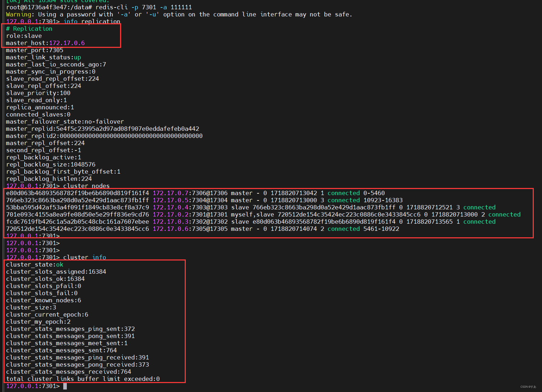Click address 172.17.0.6:7305@17305
The image size is (542, 392).
pyautogui.click(x=190, y=229)
